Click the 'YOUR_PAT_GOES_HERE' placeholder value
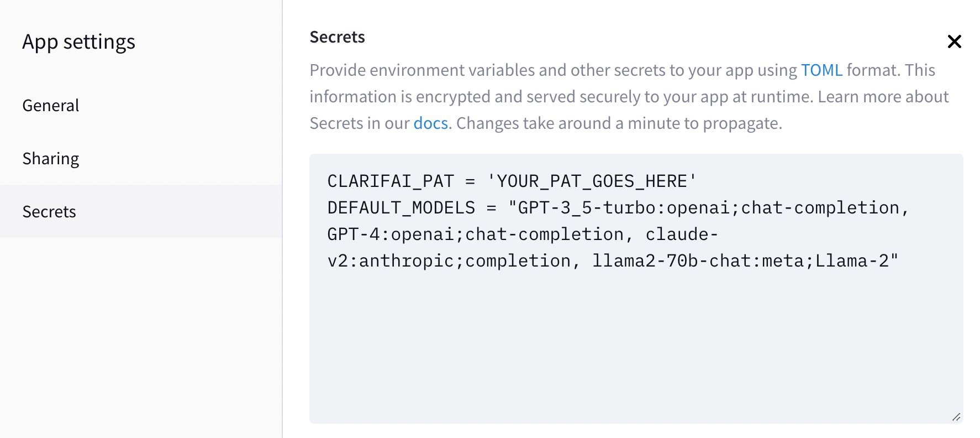 (x=592, y=181)
